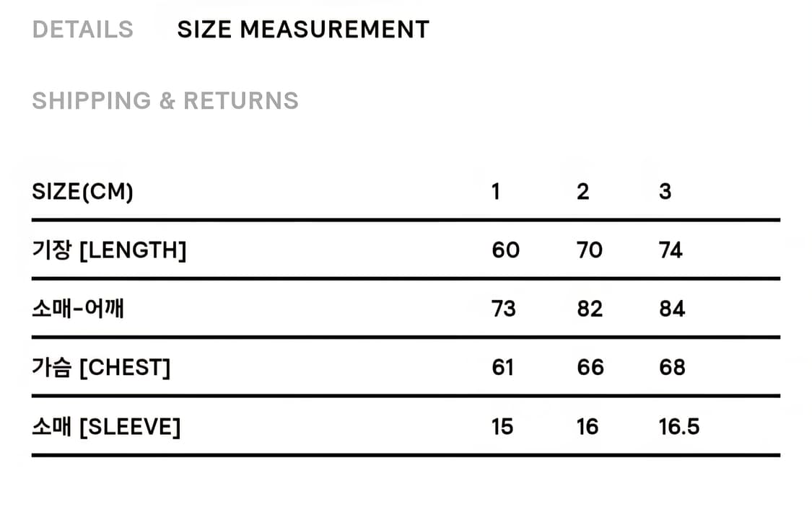812x512 pixels.
Task: Click the 소매 [SLEEVE] row label
Action: pos(106,427)
